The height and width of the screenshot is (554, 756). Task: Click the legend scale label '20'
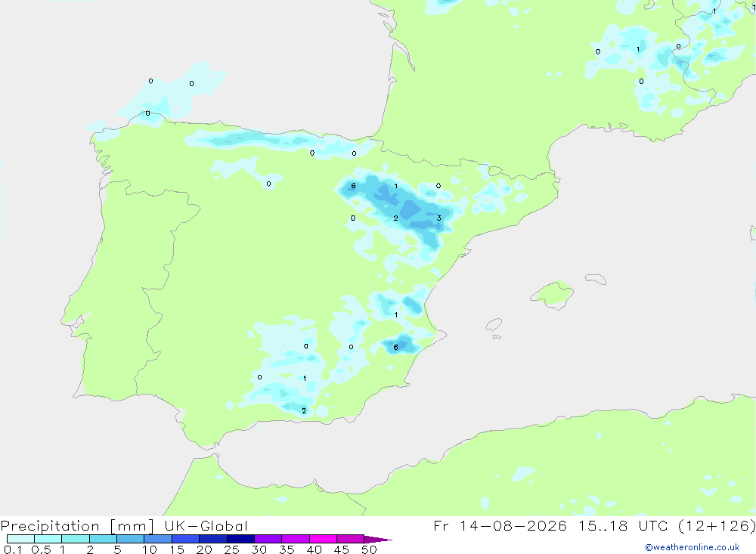point(204,549)
